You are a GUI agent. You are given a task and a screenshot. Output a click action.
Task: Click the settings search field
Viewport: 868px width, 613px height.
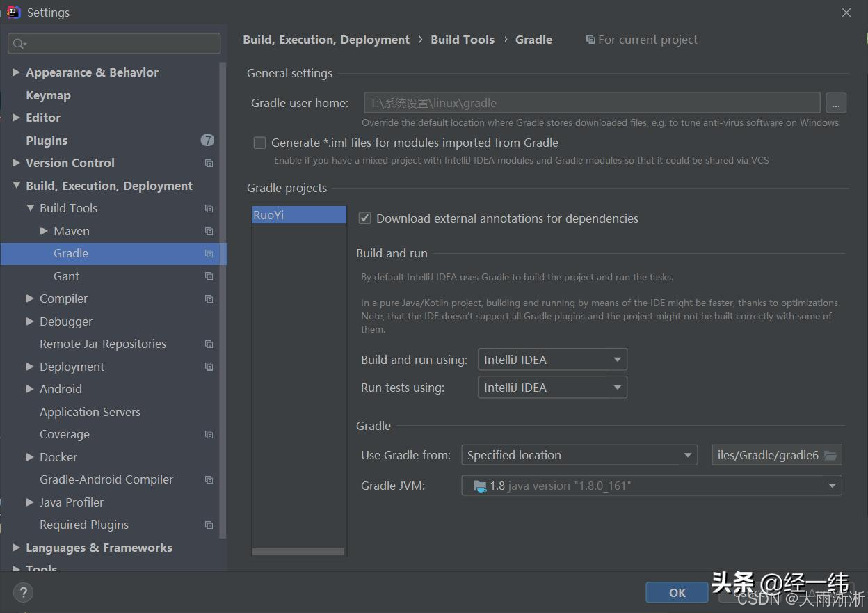coord(114,44)
